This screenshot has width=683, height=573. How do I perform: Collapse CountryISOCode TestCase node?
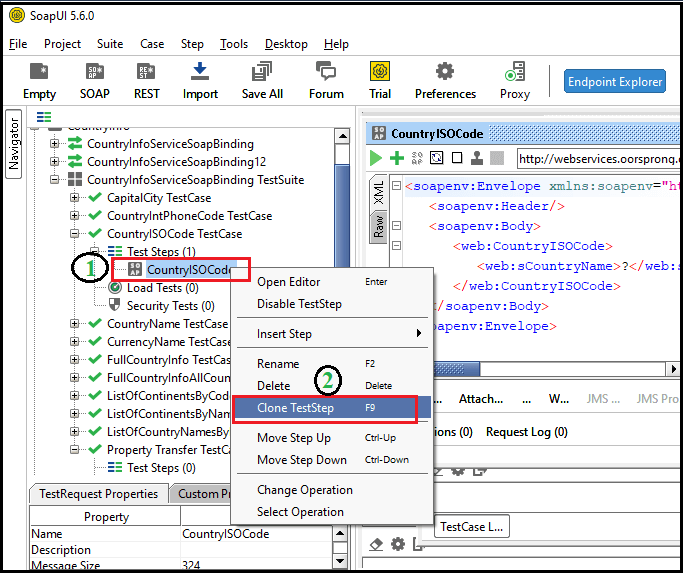(x=74, y=234)
